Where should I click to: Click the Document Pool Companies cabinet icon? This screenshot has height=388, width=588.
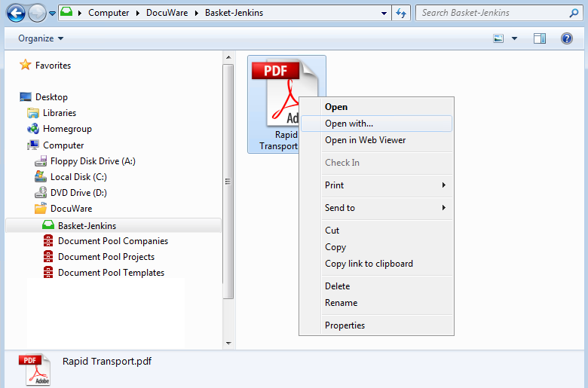coord(48,240)
